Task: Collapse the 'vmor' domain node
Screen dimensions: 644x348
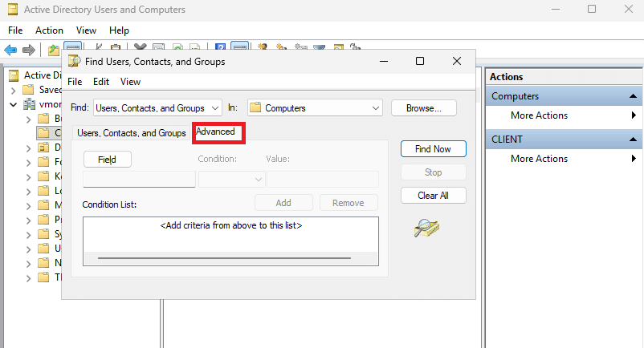Action: (13, 104)
